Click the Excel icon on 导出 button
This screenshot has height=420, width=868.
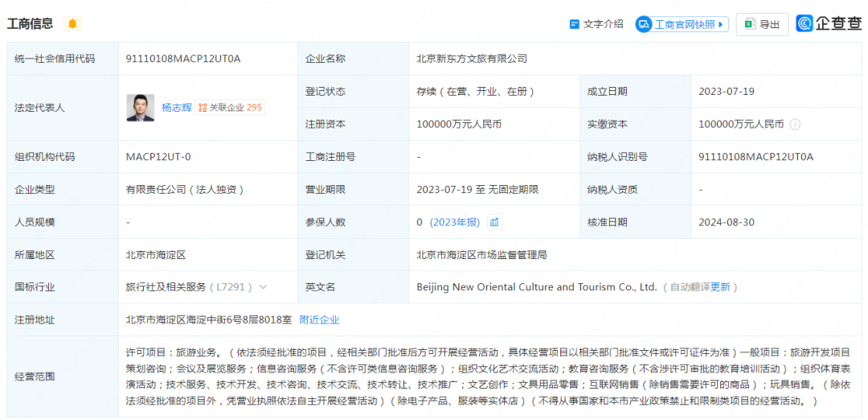click(x=749, y=25)
